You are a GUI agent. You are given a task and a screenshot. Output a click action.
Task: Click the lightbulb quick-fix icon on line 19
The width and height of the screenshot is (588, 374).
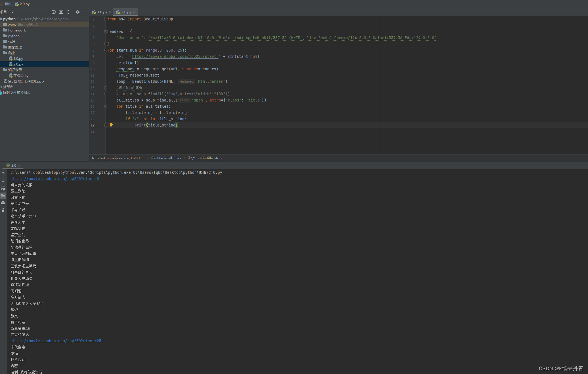[x=111, y=125]
